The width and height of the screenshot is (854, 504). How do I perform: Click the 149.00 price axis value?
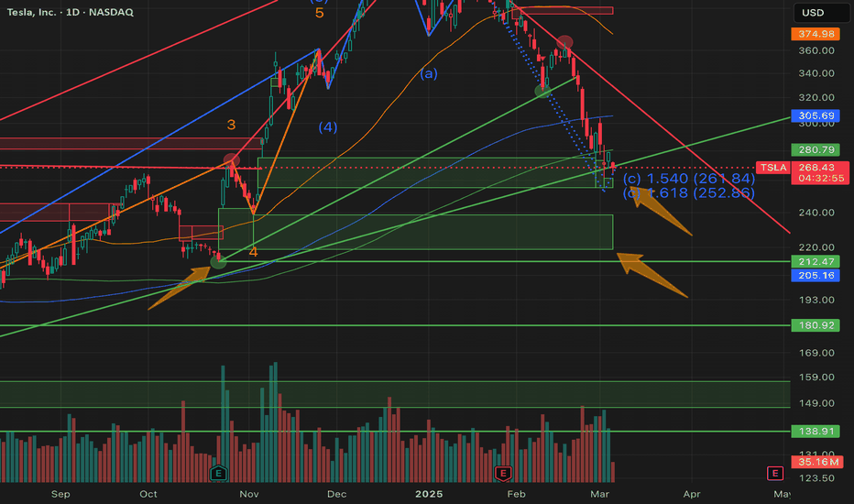(816, 403)
